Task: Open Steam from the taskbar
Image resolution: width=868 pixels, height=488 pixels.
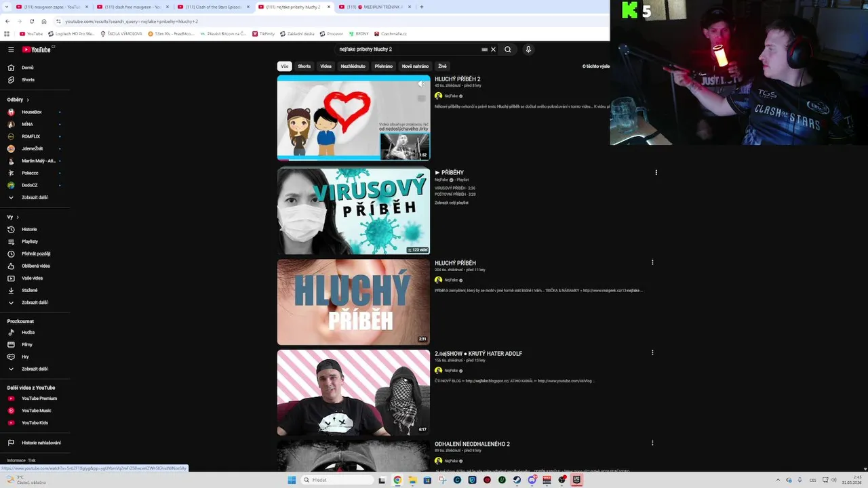Action: click(x=517, y=480)
